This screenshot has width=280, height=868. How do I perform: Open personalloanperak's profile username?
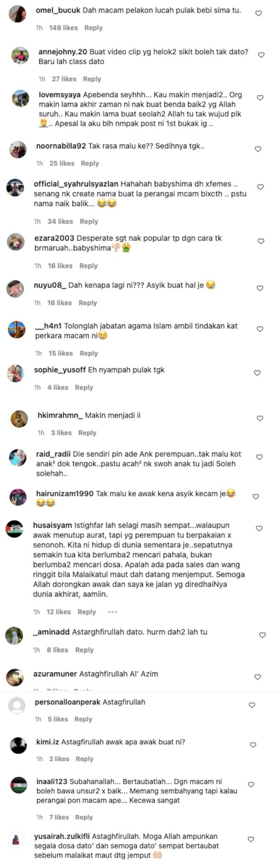coord(67,702)
